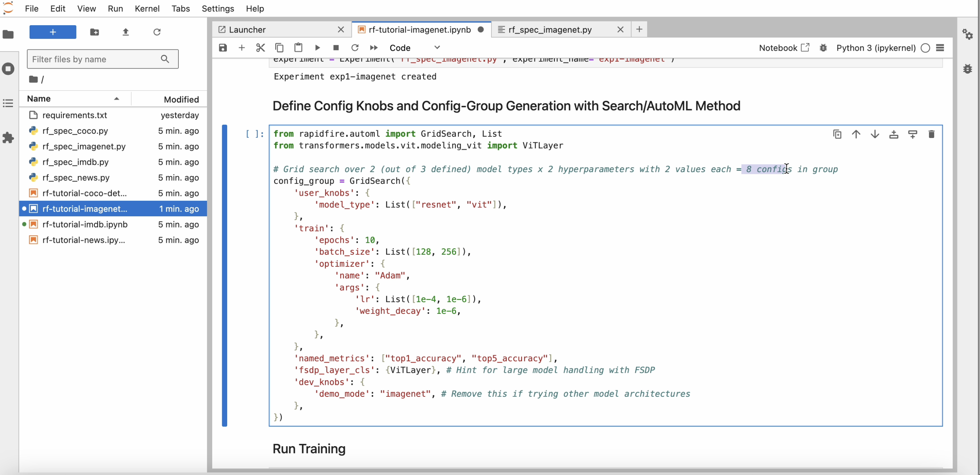Open the debugger panel in right sidebar
The image size is (980, 475).
tap(967, 69)
